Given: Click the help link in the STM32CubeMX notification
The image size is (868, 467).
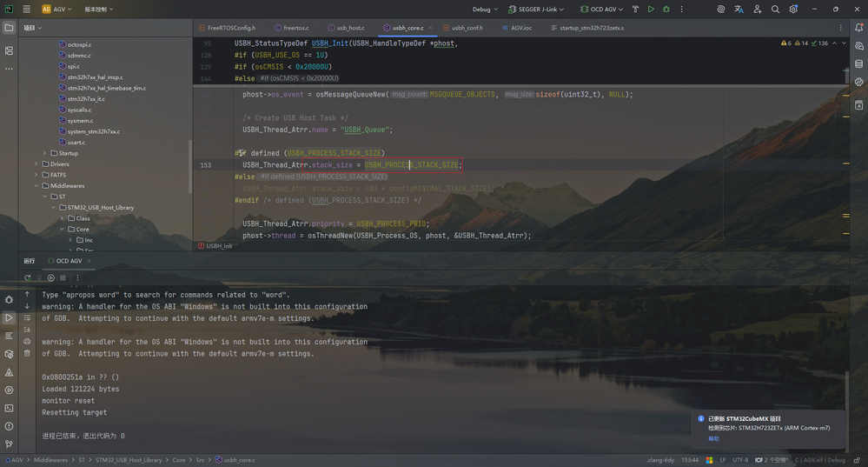Looking at the screenshot, I should point(713,439).
